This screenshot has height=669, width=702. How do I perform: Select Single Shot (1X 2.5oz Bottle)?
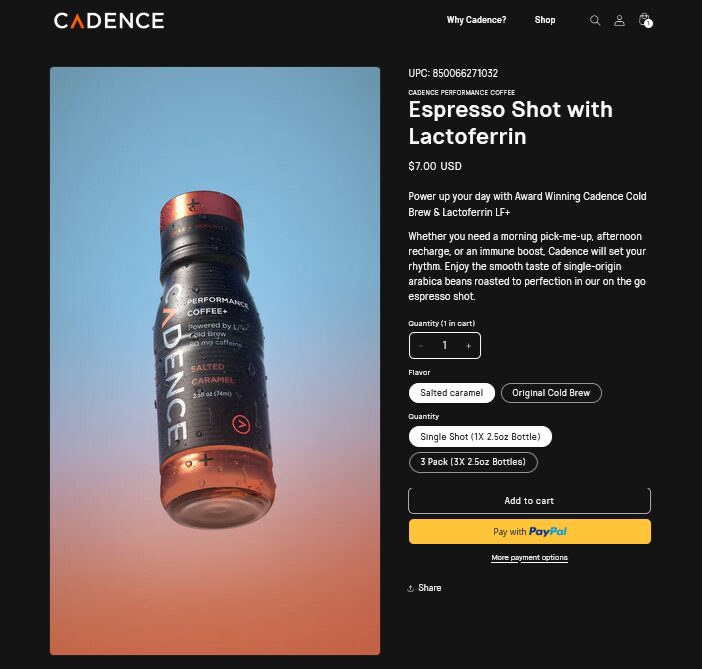[x=480, y=437]
